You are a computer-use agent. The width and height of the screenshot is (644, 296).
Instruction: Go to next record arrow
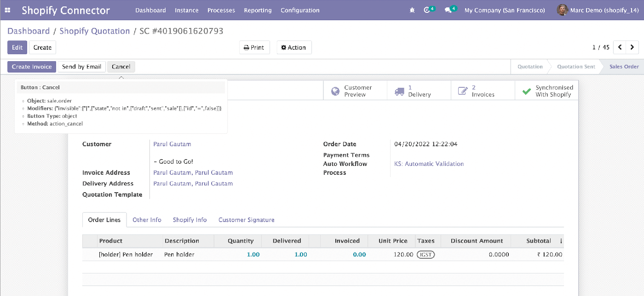tap(632, 47)
